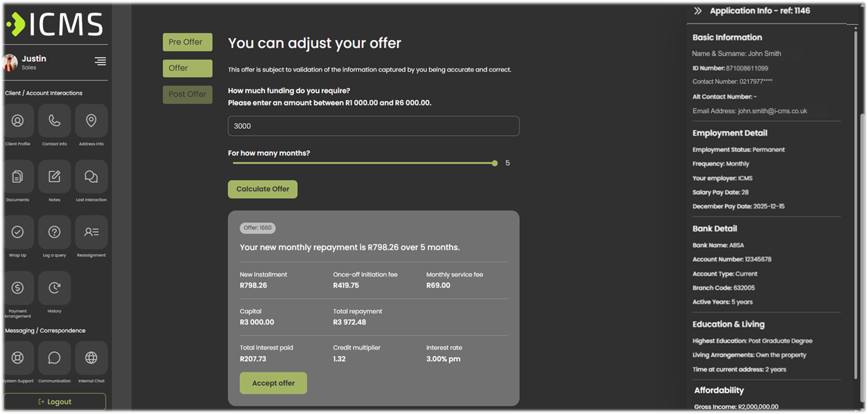868x414 pixels.
Task: Open the Reassignment icon
Action: (x=91, y=232)
